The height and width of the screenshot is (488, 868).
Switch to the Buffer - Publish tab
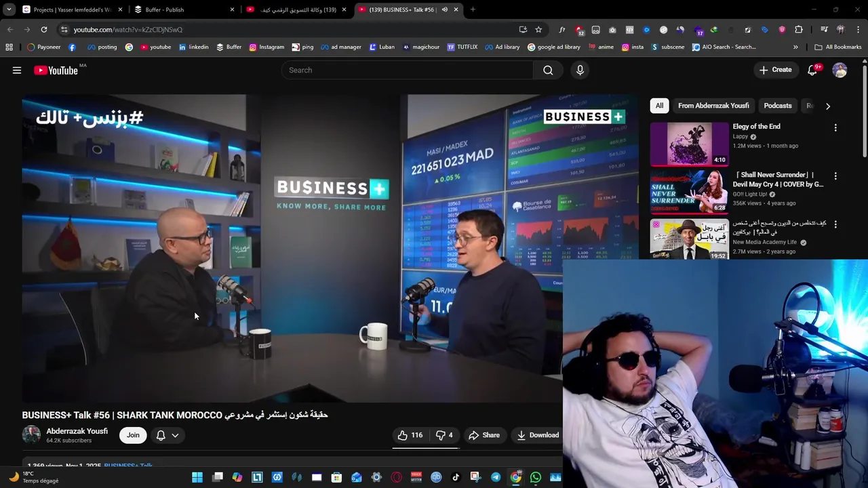point(183,9)
